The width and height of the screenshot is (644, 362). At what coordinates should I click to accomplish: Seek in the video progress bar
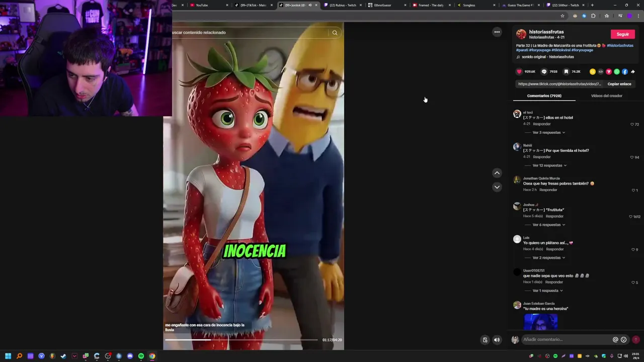tap(241, 340)
